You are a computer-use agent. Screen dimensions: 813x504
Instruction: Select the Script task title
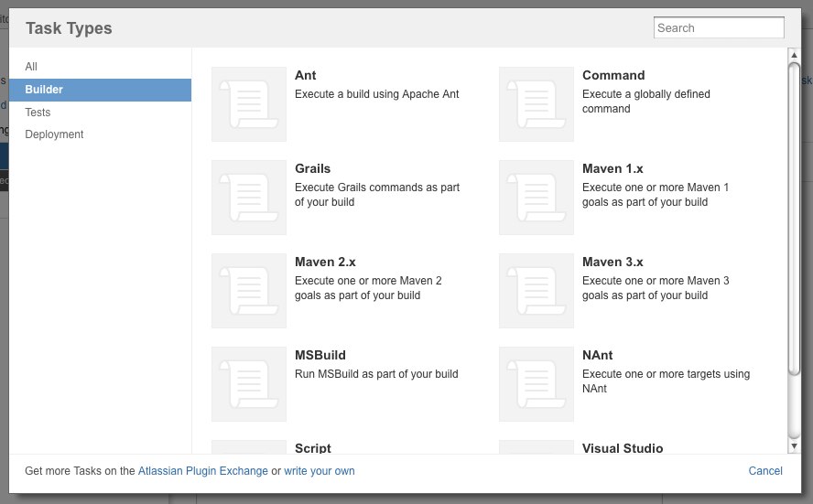click(x=312, y=448)
